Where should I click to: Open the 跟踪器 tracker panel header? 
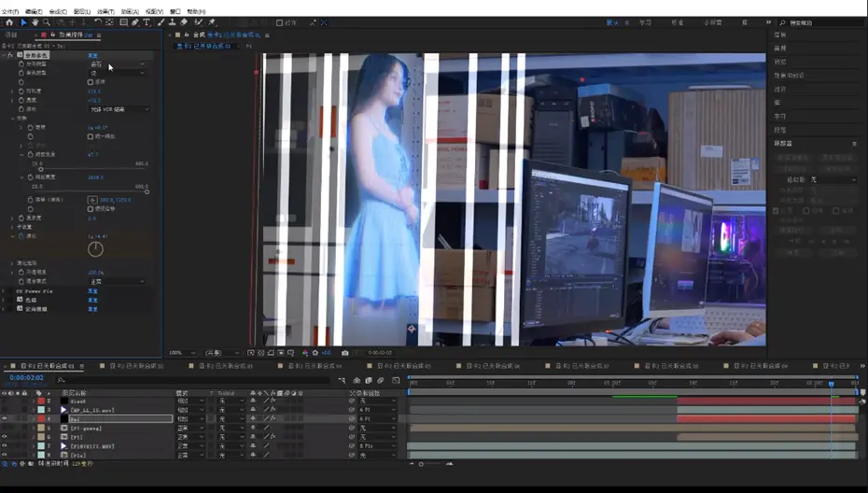click(783, 144)
